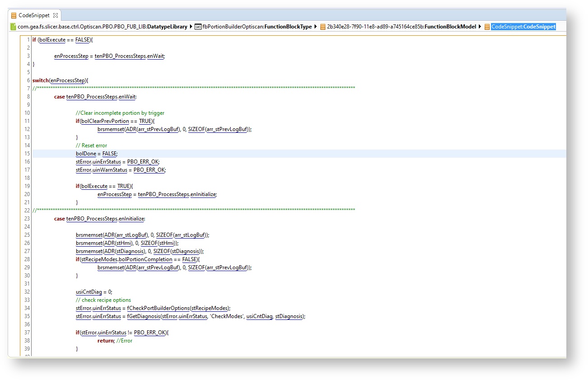Viewport: 588px width, 380px height.
Task: Open the 2b340e28 FunctionBlockModel breadcrumb entry
Action: coord(401,27)
